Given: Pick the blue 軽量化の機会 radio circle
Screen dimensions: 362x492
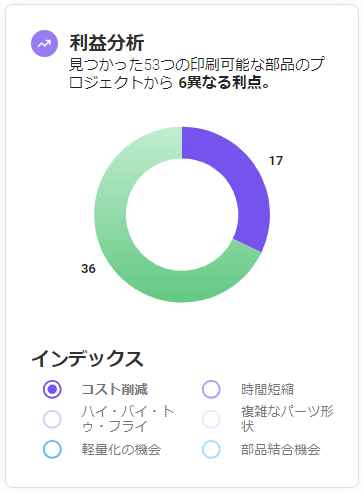Looking at the screenshot, I should point(52,449).
